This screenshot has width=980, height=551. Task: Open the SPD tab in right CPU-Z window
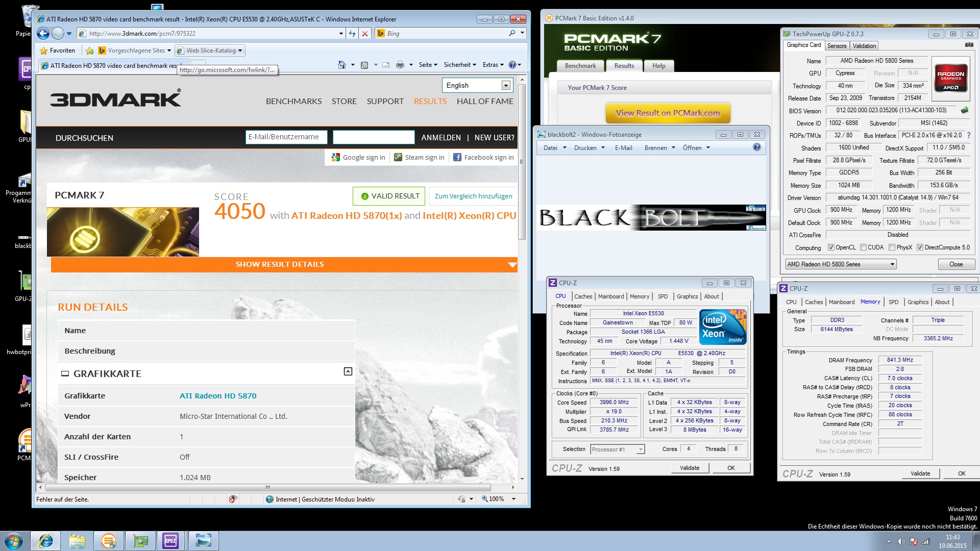893,302
